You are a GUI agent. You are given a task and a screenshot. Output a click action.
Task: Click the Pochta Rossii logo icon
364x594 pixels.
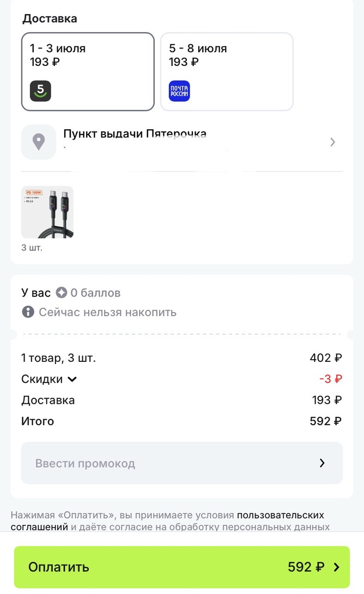point(179,90)
